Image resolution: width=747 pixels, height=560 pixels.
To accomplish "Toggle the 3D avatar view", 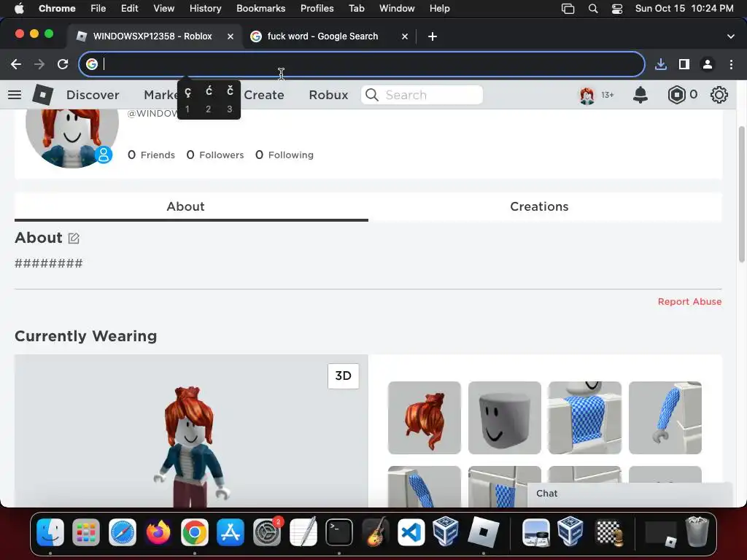I will [343, 376].
